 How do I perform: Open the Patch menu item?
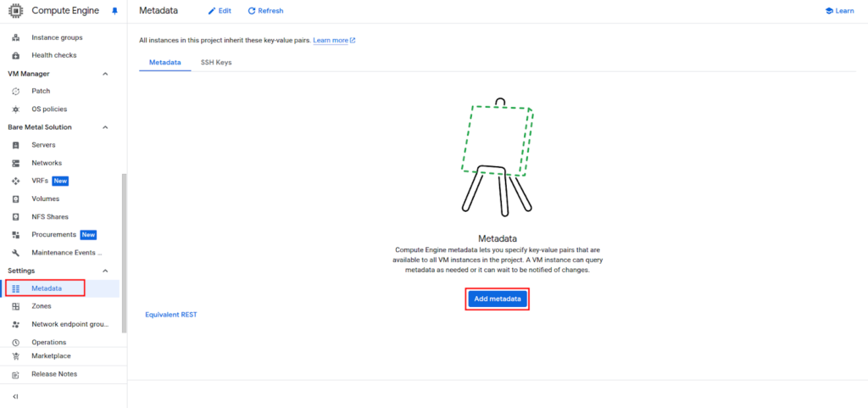pyautogui.click(x=41, y=92)
